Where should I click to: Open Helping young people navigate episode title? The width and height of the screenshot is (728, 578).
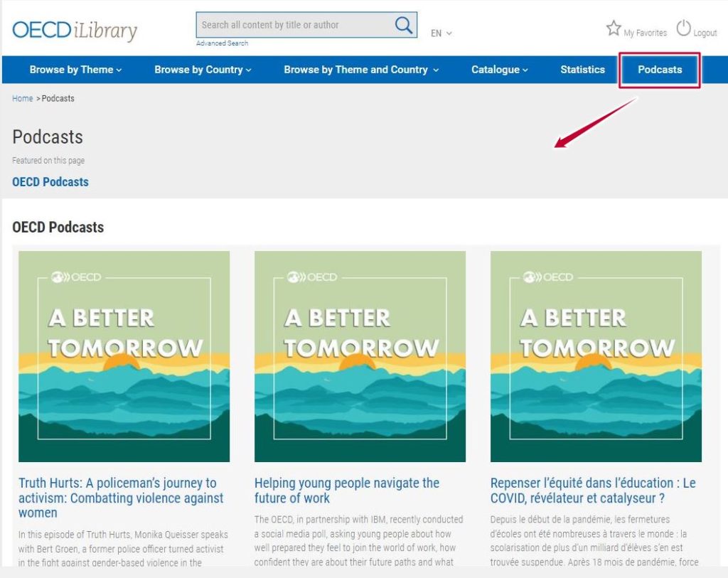pyautogui.click(x=346, y=491)
